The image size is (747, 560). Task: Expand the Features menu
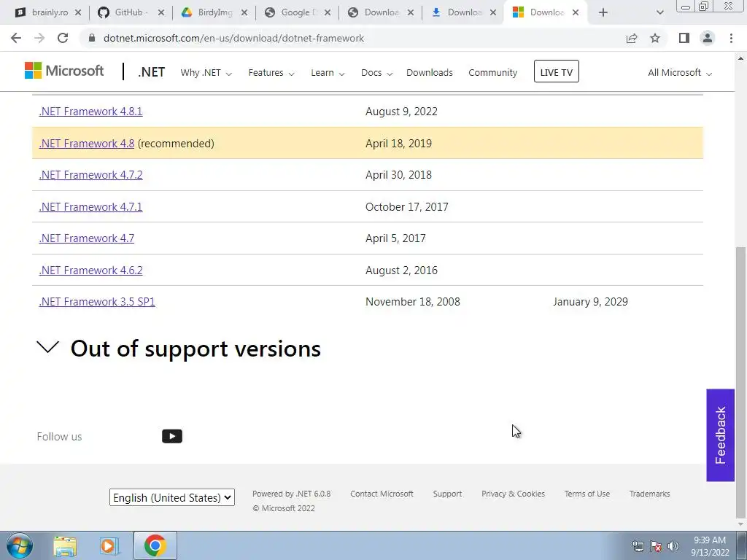[271, 72]
